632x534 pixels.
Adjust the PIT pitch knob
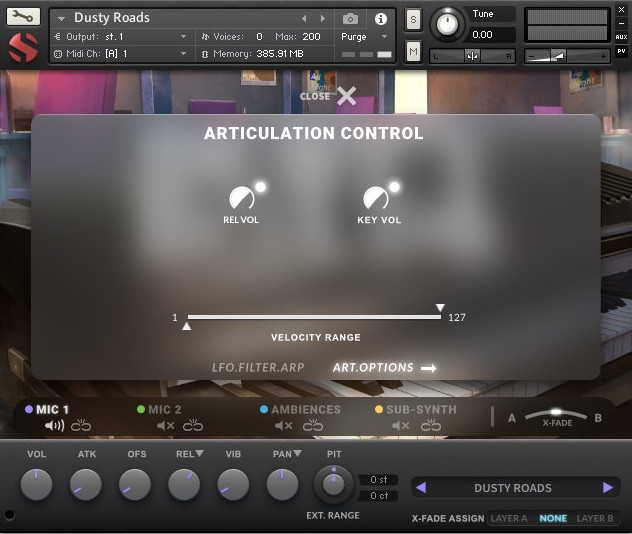(x=333, y=484)
